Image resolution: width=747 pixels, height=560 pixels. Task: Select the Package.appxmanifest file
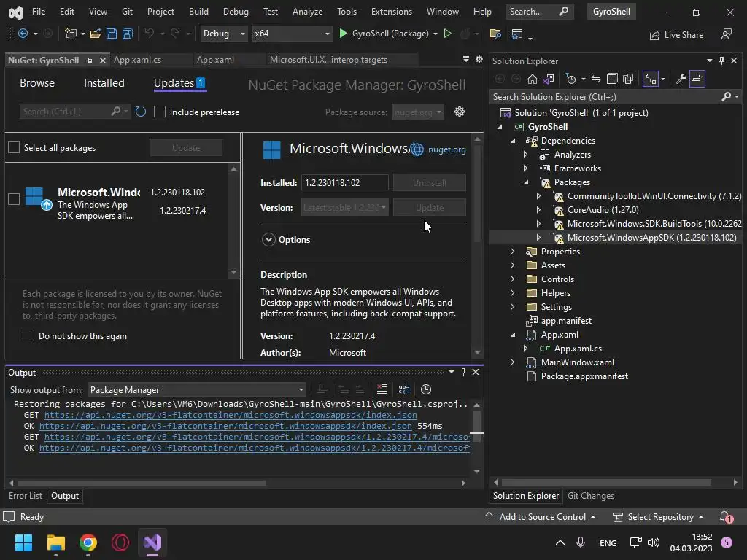(x=584, y=376)
